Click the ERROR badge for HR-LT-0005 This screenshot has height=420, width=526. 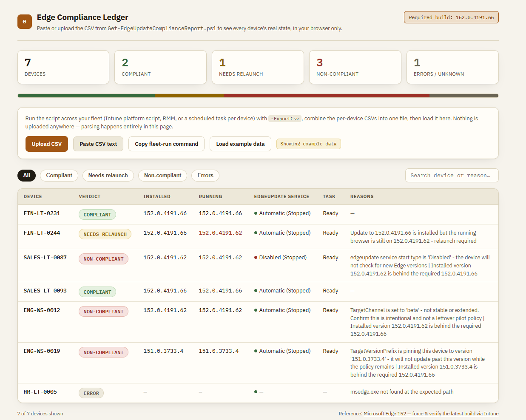click(91, 393)
